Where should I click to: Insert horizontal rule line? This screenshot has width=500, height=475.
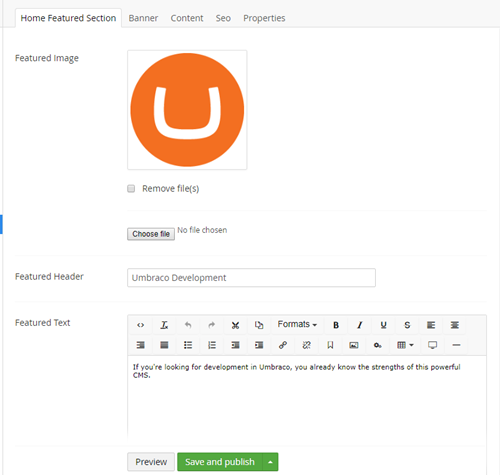pos(456,345)
